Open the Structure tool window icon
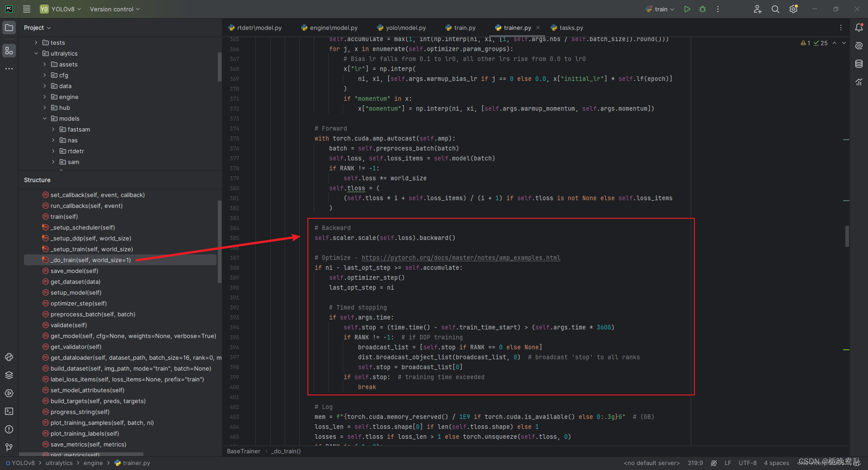 (9, 51)
